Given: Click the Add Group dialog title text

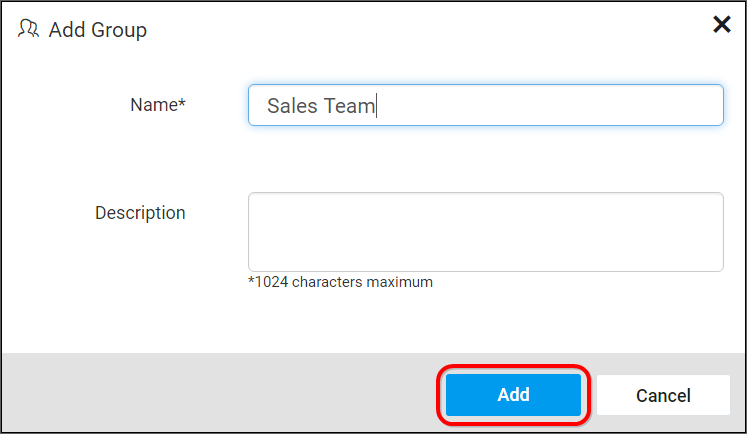Looking at the screenshot, I should click(x=98, y=30).
